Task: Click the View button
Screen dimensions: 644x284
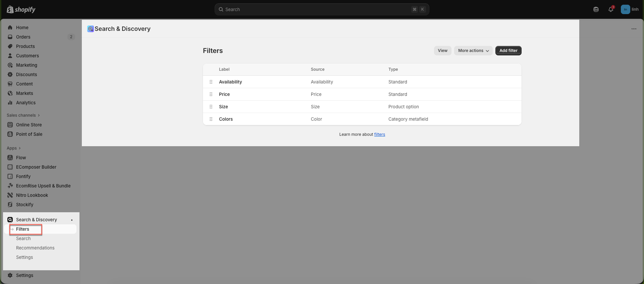Action: 442,51
